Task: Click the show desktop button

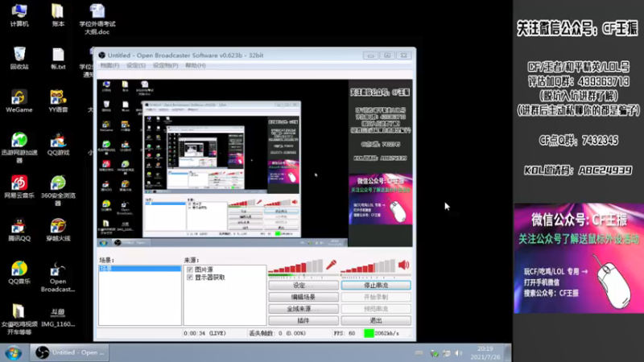Action: (x=508, y=353)
